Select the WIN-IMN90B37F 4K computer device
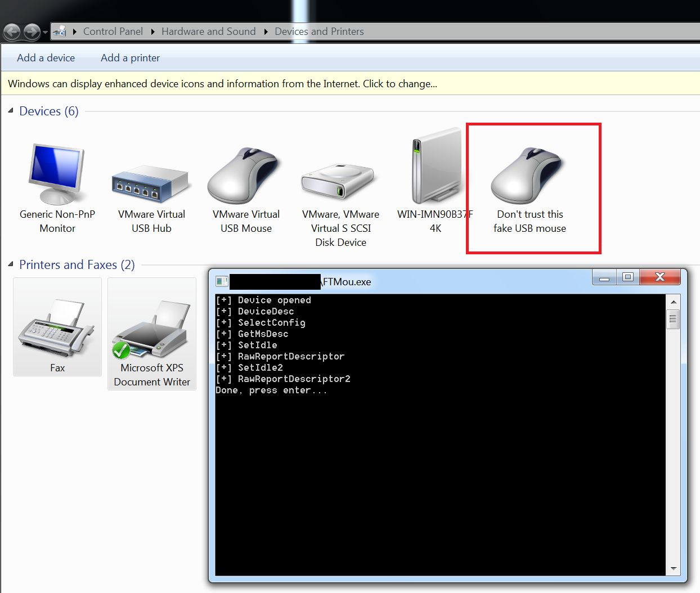 434,169
